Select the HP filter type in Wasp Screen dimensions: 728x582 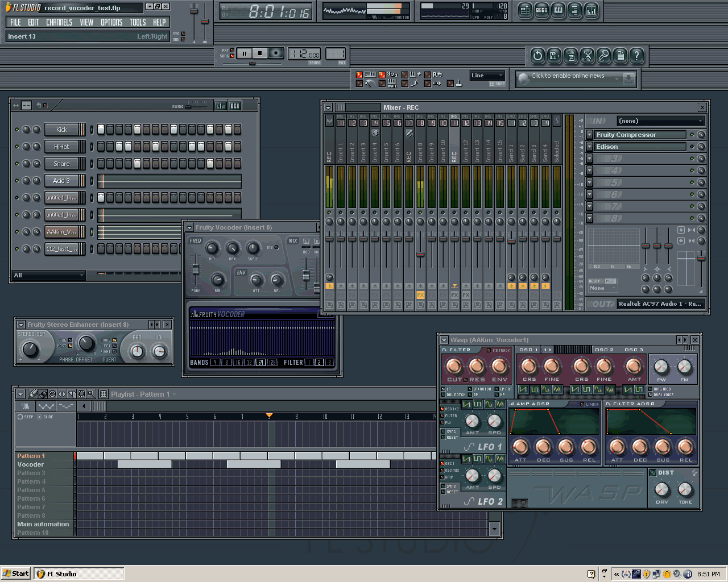coord(497,394)
